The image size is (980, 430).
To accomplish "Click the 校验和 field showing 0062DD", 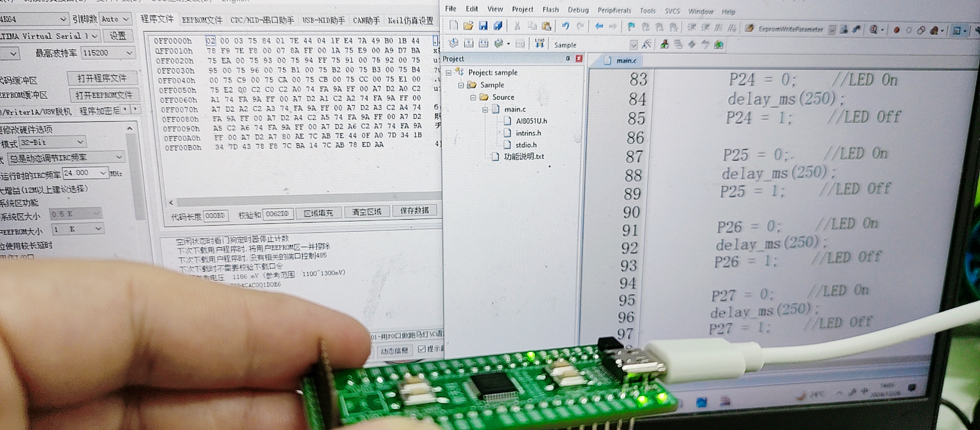I will click(278, 214).
